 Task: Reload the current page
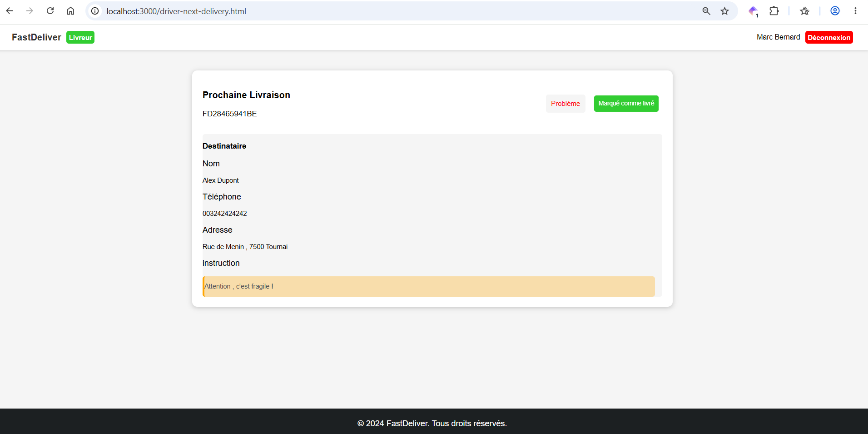50,11
